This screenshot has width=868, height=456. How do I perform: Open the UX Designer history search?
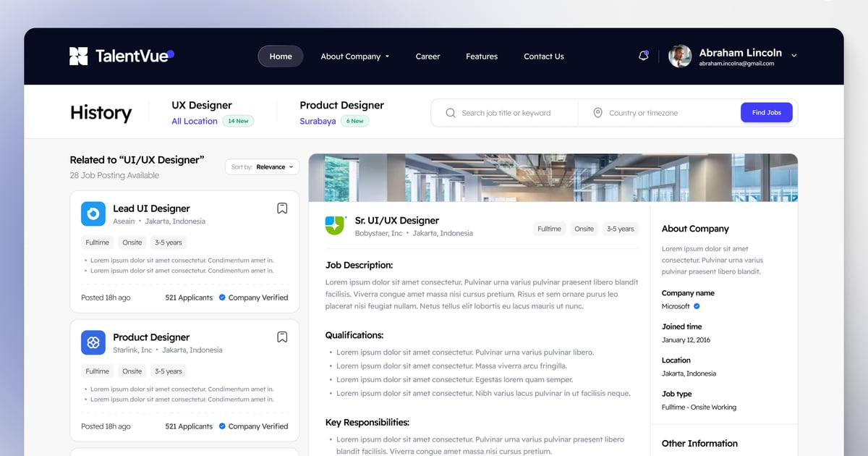tap(202, 105)
